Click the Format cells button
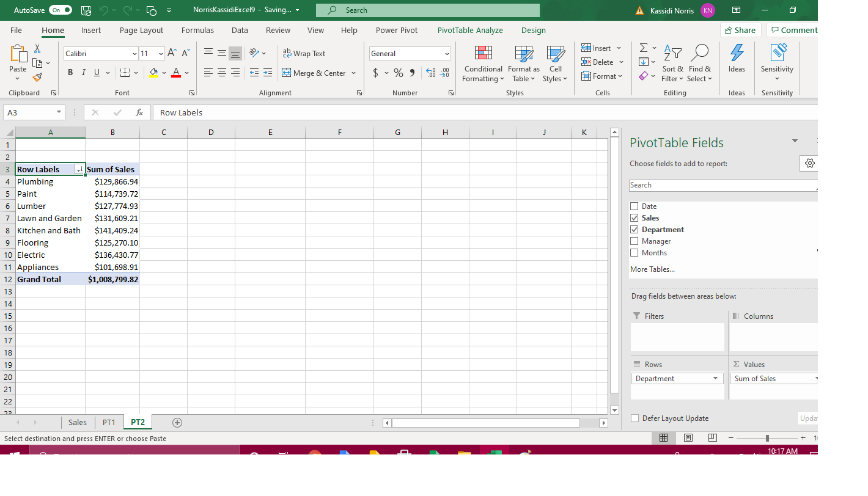 click(x=601, y=76)
